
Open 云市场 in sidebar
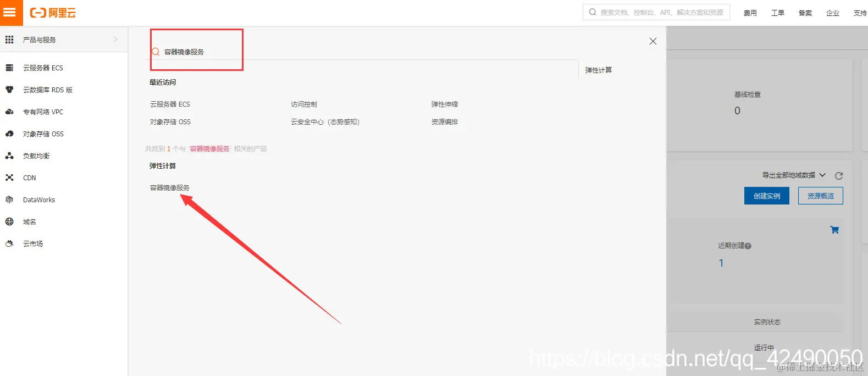point(33,244)
